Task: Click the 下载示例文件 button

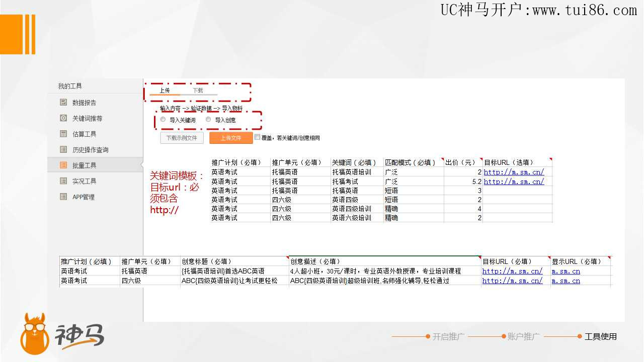Action: pyautogui.click(x=182, y=138)
